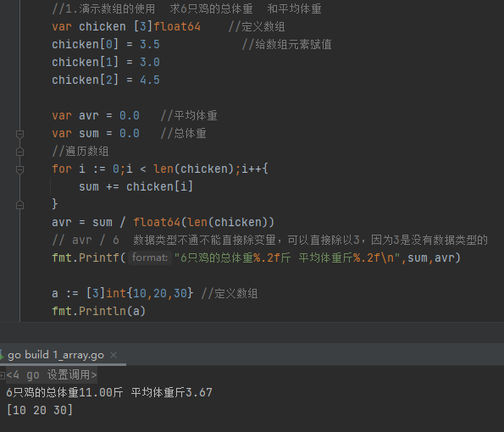The width and height of the screenshot is (504, 432).
Task: Click 'sum += chicken[i]' statement
Action: pos(136,186)
